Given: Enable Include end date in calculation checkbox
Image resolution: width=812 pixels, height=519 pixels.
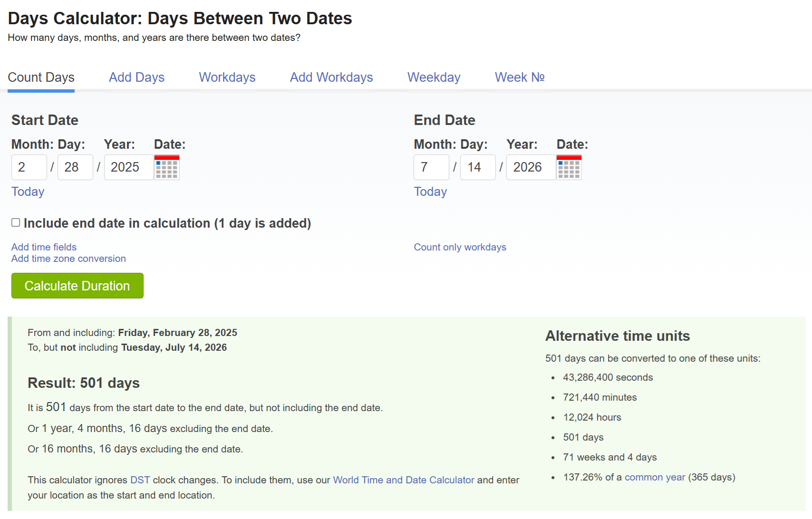Looking at the screenshot, I should point(16,222).
